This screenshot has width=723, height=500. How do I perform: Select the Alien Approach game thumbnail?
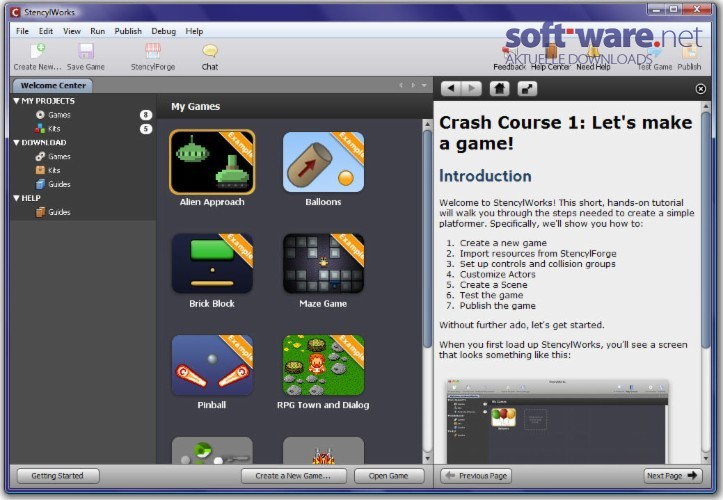(x=212, y=162)
